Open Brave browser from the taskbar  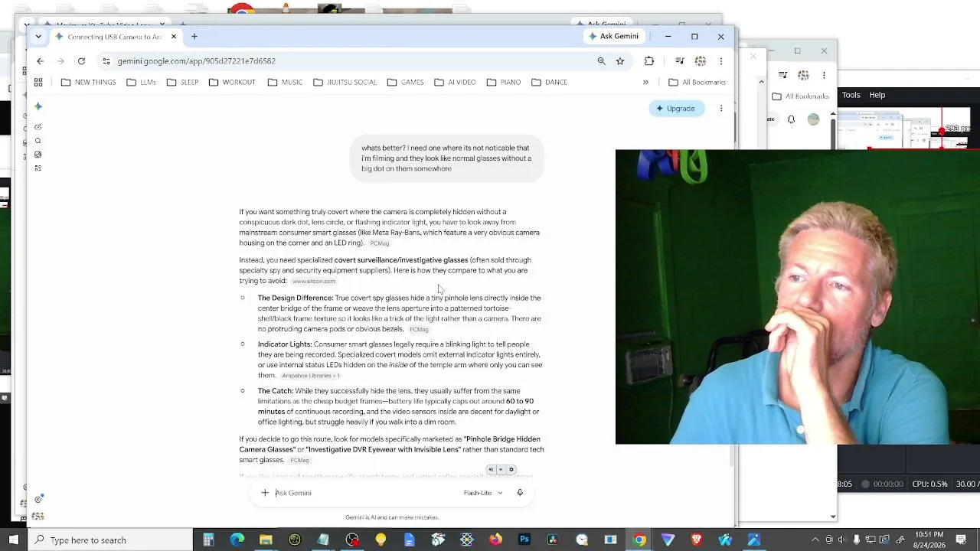pyautogui.click(x=697, y=540)
